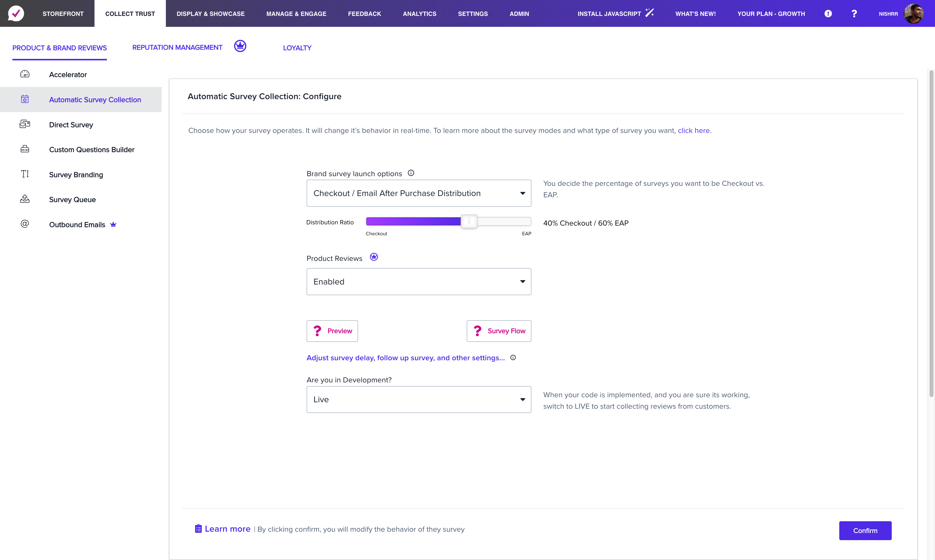The height and width of the screenshot is (560, 935).
Task: Open the alert exclamation icon in header
Action: (x=828, y=14)
